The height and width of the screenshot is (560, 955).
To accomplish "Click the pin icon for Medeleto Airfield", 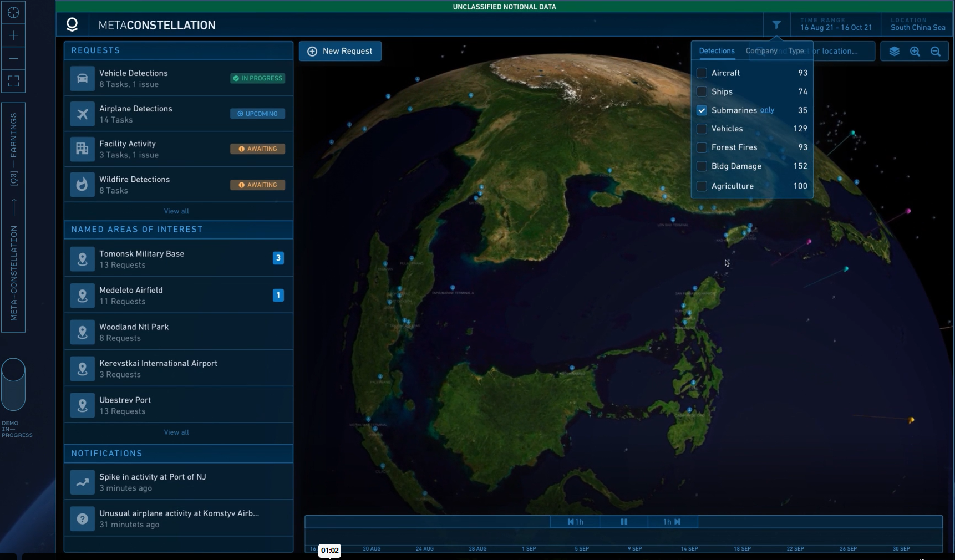I will (82, 296).
